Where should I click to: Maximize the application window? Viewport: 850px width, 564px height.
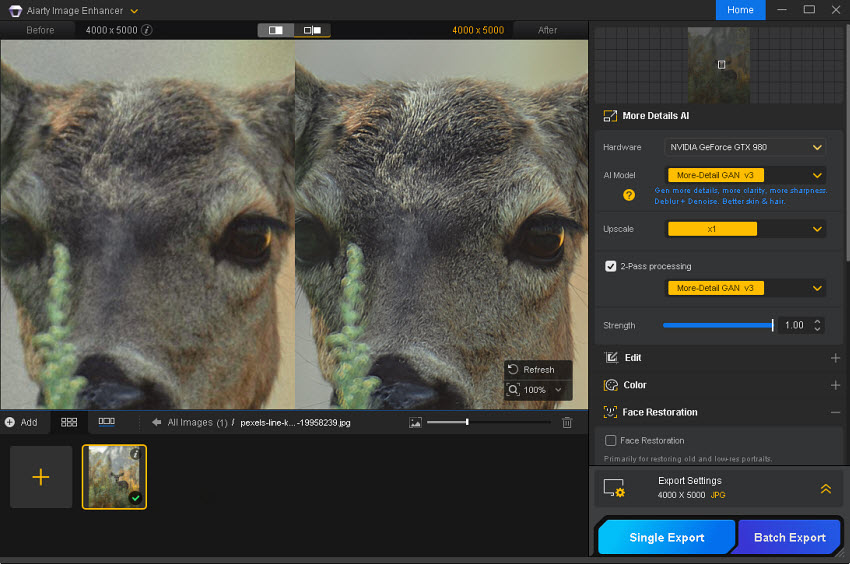click(x=809, y=9)
